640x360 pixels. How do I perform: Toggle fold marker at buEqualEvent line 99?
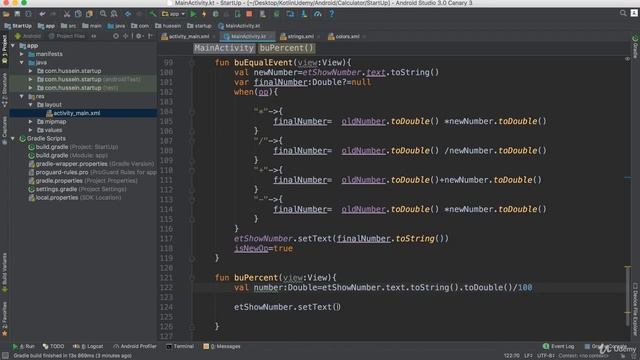[x=191, y=63]
